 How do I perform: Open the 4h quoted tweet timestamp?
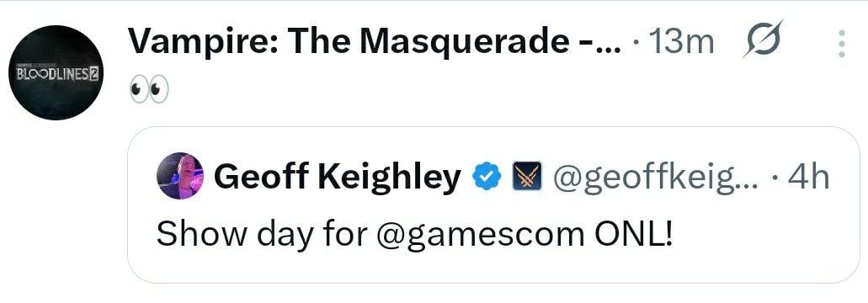808,178
